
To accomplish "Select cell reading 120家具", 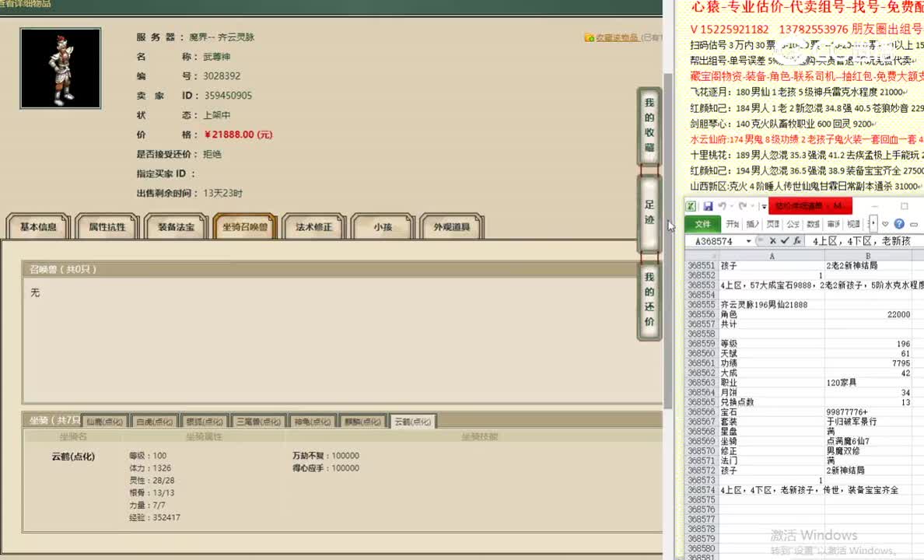I will (x=868, y=383).
